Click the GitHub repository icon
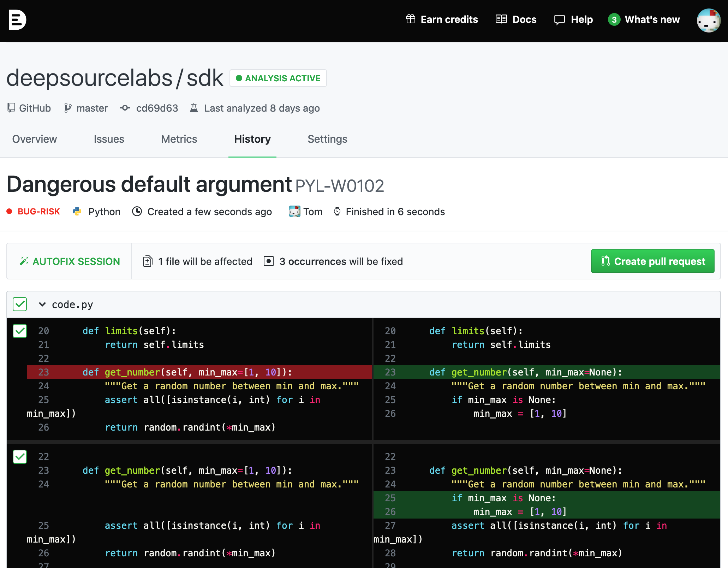Image resolution: width=728 pixels, height=568 pixels. pos(11,108)
